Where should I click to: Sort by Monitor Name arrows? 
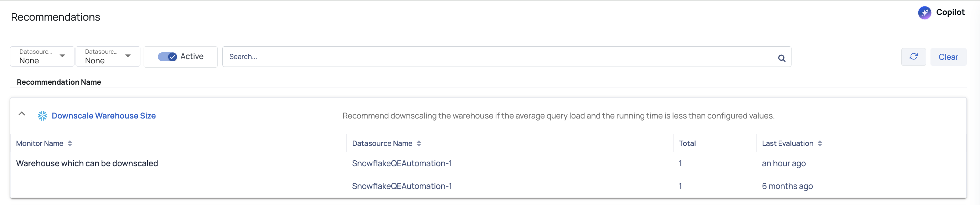point(69,143)
